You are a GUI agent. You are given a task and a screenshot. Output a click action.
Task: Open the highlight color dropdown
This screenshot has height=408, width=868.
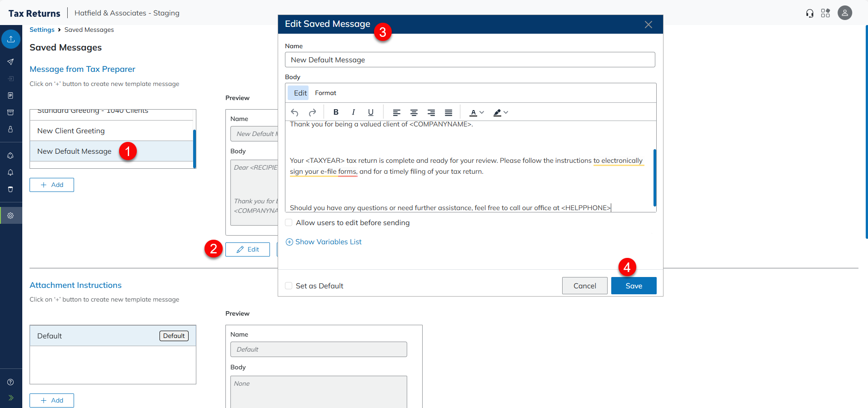click(x=501, y=112)
